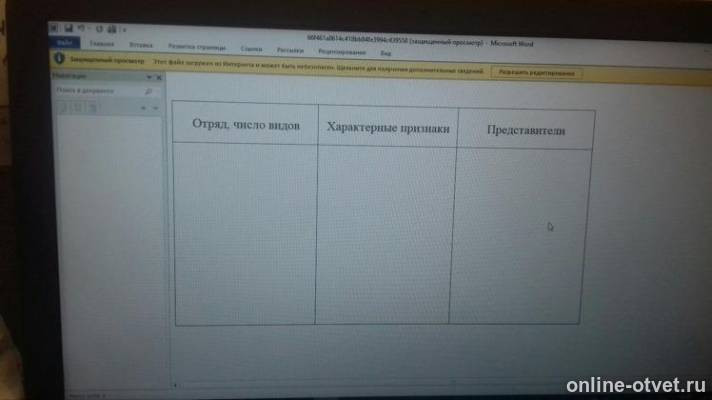Show search results view in Navigation pane
This screenshot has width=712, height=400.
pos(93,108)
